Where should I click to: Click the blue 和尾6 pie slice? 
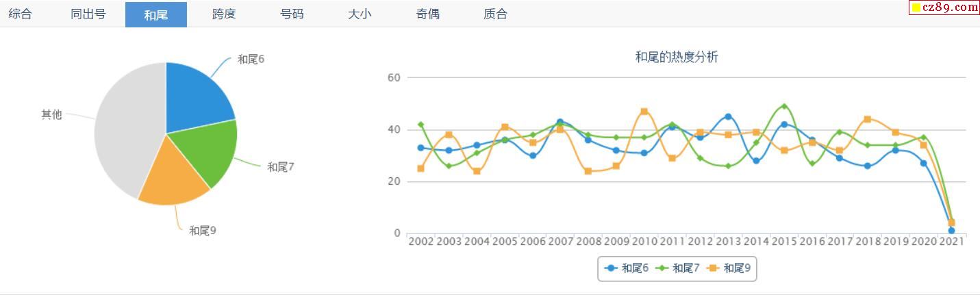[x=195, y=96]
